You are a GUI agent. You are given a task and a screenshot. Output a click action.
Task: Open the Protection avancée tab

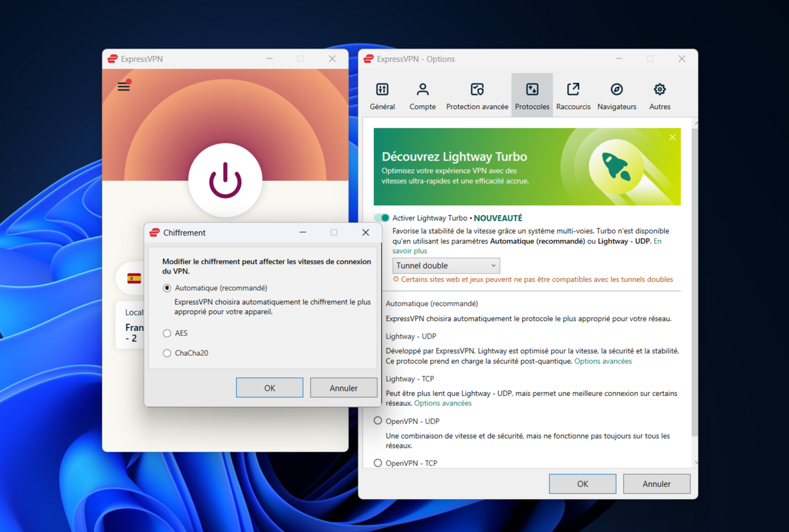(x=477, y=96)
